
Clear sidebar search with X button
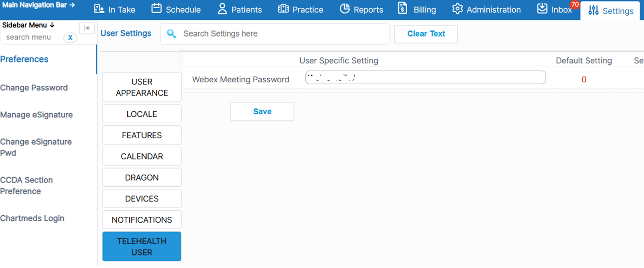pos(70,38)
